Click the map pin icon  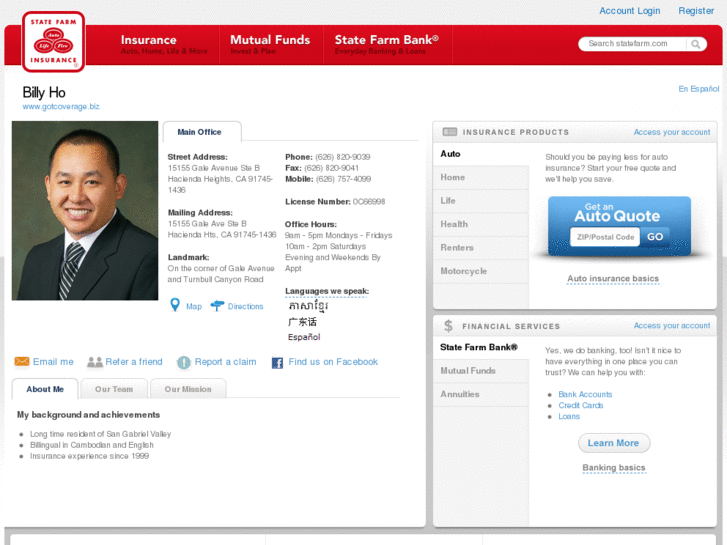point(175,305)
